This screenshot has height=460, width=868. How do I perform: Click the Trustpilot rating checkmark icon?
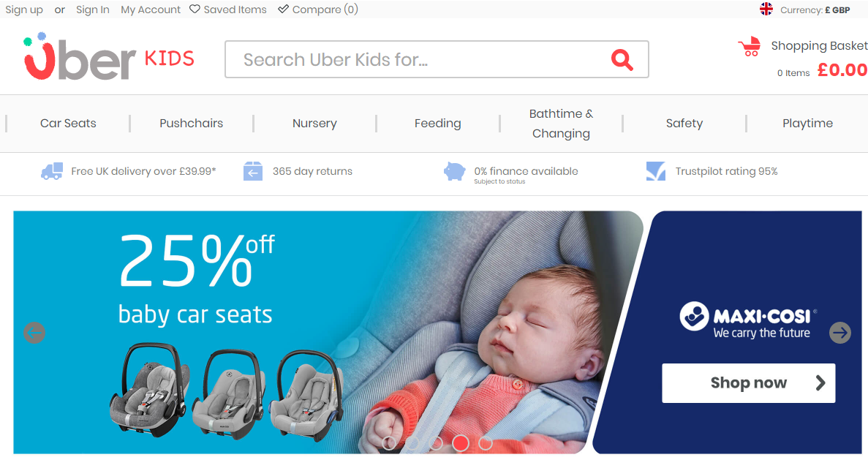click(x=656, y=171)
